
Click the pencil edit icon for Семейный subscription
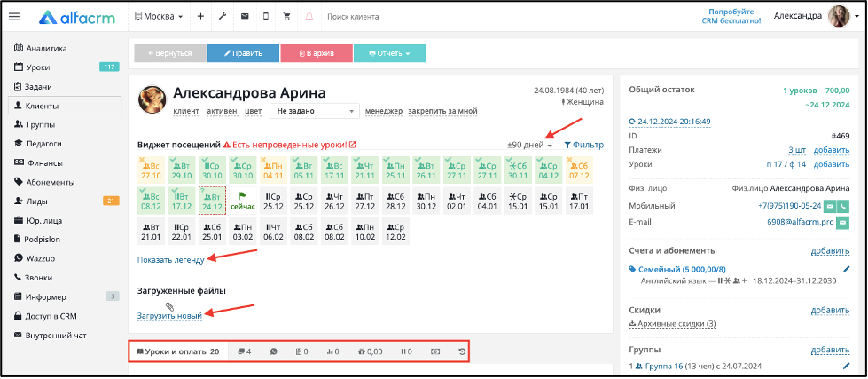tap(845, 270)
